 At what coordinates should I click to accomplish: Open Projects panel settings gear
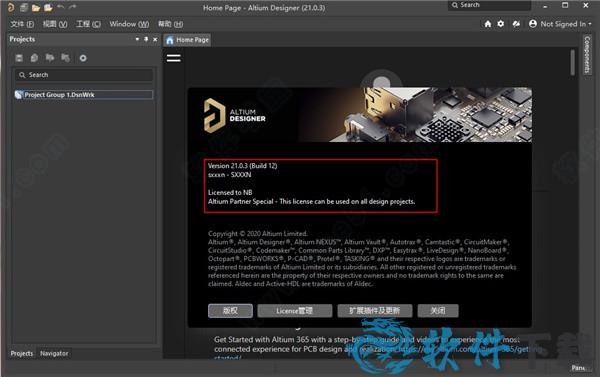[83, 58]
